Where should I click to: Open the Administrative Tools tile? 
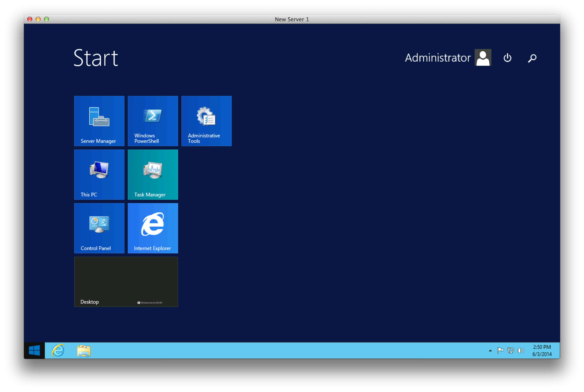click(x=206, y=121)
